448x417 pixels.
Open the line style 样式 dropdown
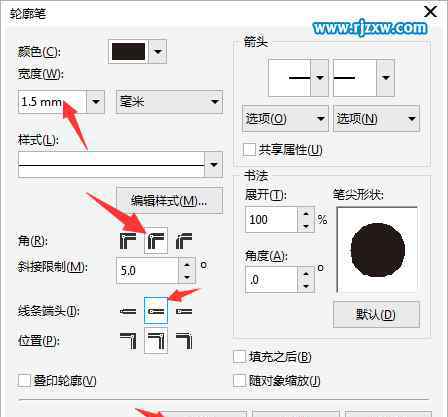[213, 164]
